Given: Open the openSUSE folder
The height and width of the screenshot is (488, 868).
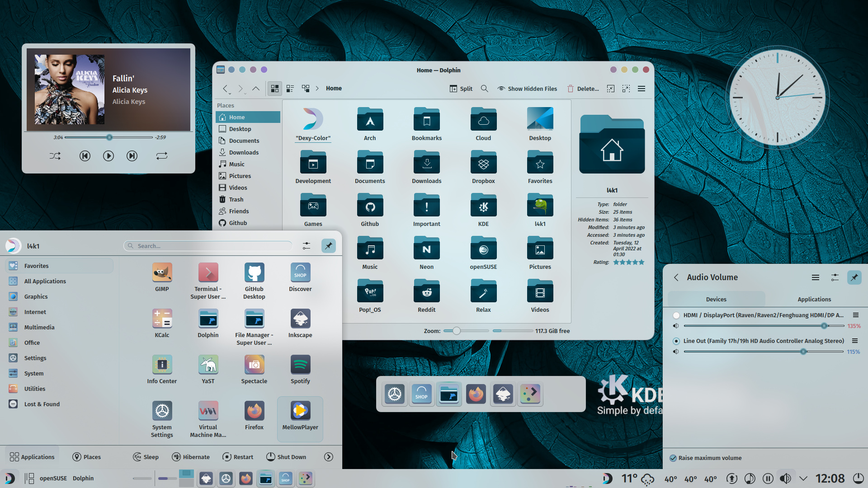Looking at the screenshot, I should point(483,253).
